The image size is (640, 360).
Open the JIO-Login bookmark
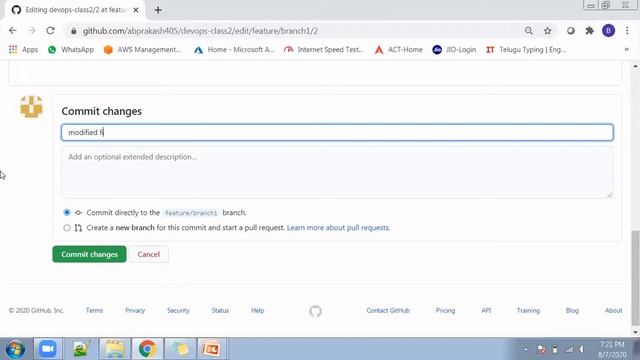(x=454, y=49)
